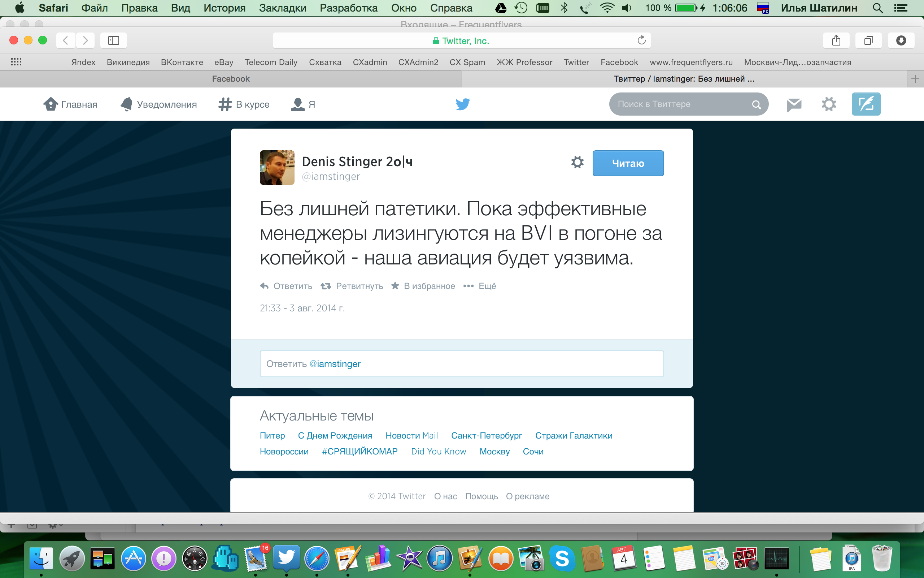The image size is (924, 578).
Task: Click Safari forward navigation arrow
Action: [85, 40]
